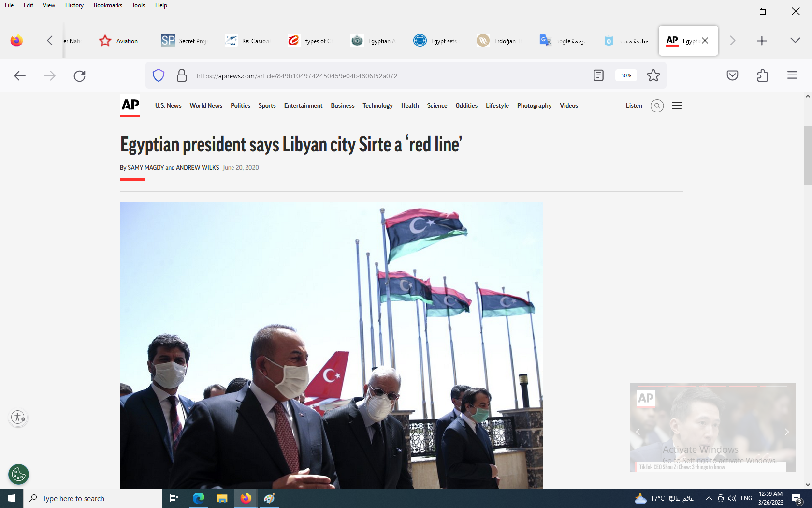Open Photography section
This screenshot has height=508, width=812.
pyautogui.click(x=534, y=105)
